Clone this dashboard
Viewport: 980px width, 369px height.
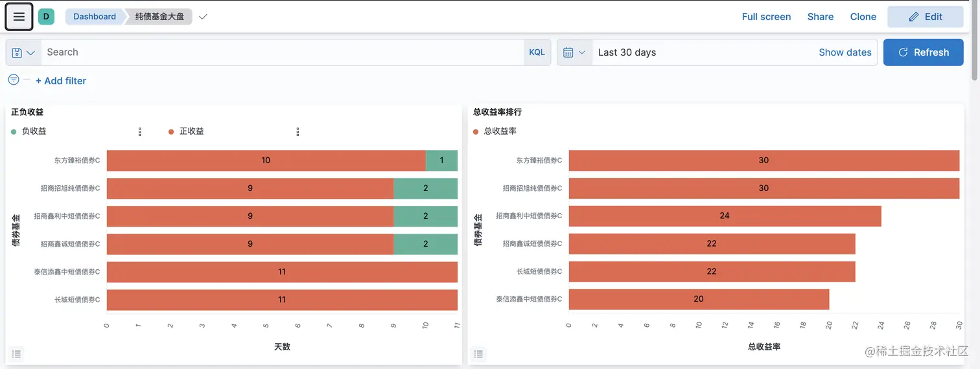(863, 17)
